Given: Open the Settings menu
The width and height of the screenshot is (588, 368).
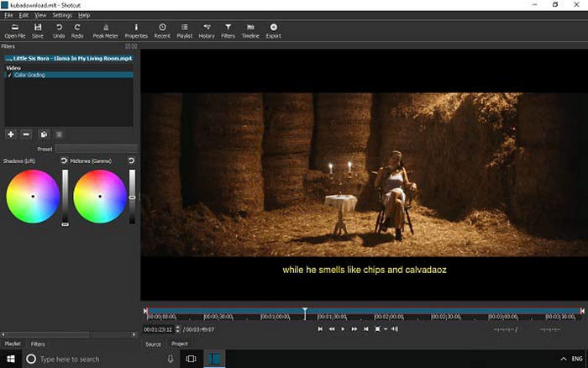Looking at the screenshot, I should point(62,15).
